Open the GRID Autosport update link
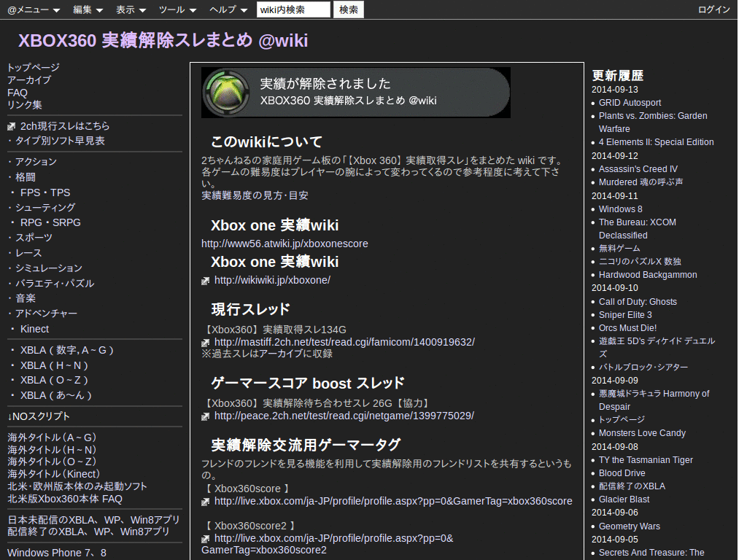 click(x=630, y=103)
